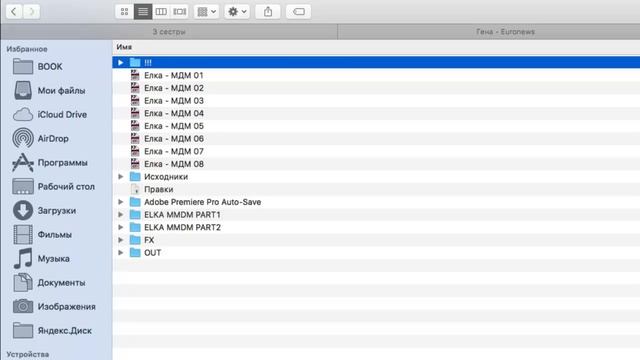Select the 'Adobe Premiere Pro Auto-Save' folder name
This screenshot has height=360, width=640.
point(202,202)
